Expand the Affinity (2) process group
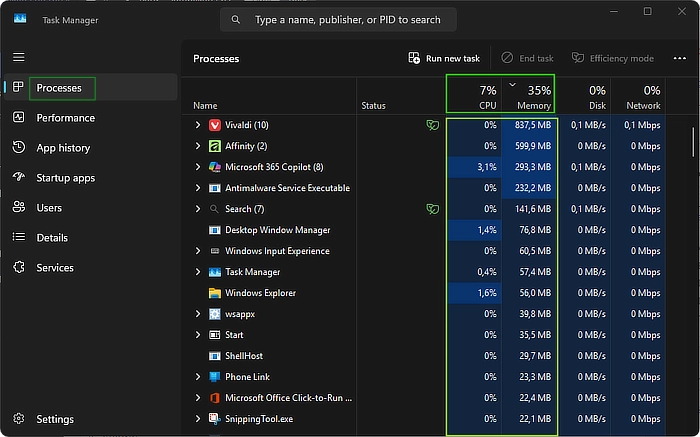 [x=198, y=146]
